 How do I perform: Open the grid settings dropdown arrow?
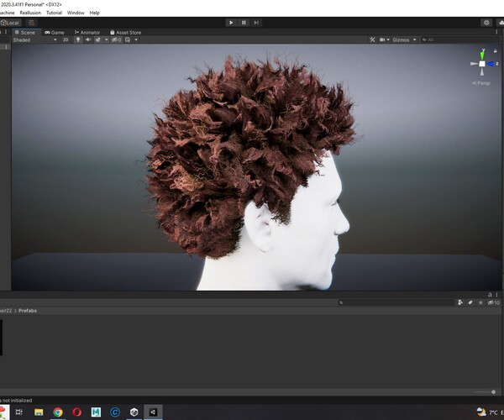(136, 39)
